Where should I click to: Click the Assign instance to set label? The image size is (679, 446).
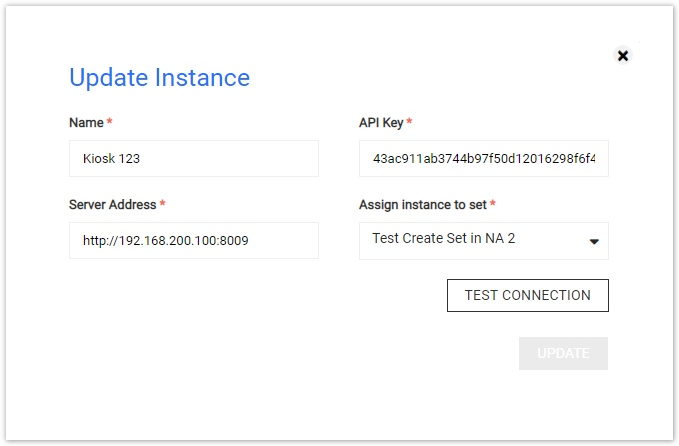coord(423,204)
